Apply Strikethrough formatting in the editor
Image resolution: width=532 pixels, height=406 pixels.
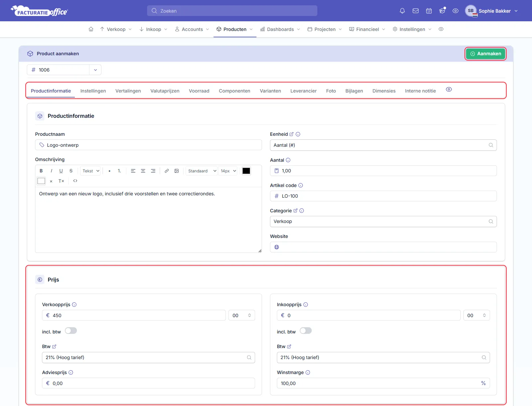click(71, 171)
